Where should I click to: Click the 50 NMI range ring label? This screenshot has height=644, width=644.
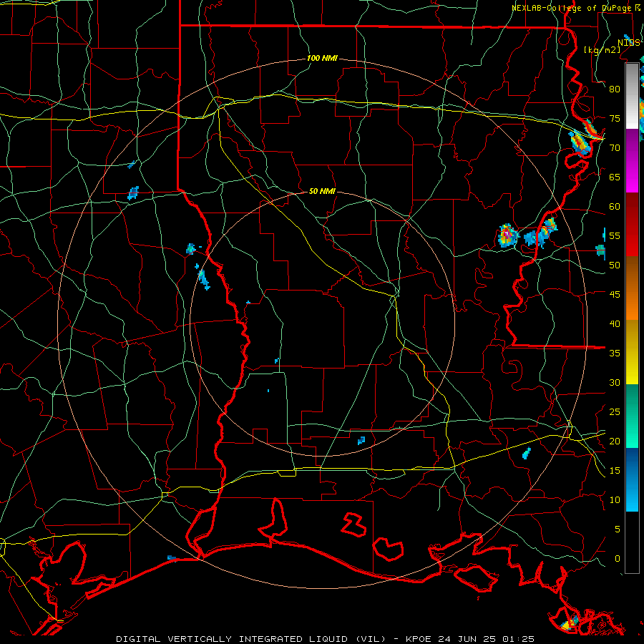coord(322,191)
